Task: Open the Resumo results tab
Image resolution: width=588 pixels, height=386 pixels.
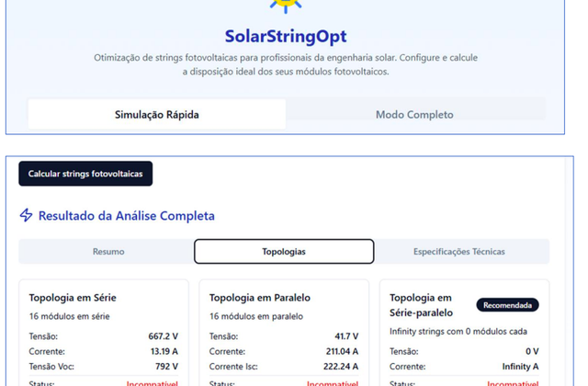Action: [x=108, y=251]
